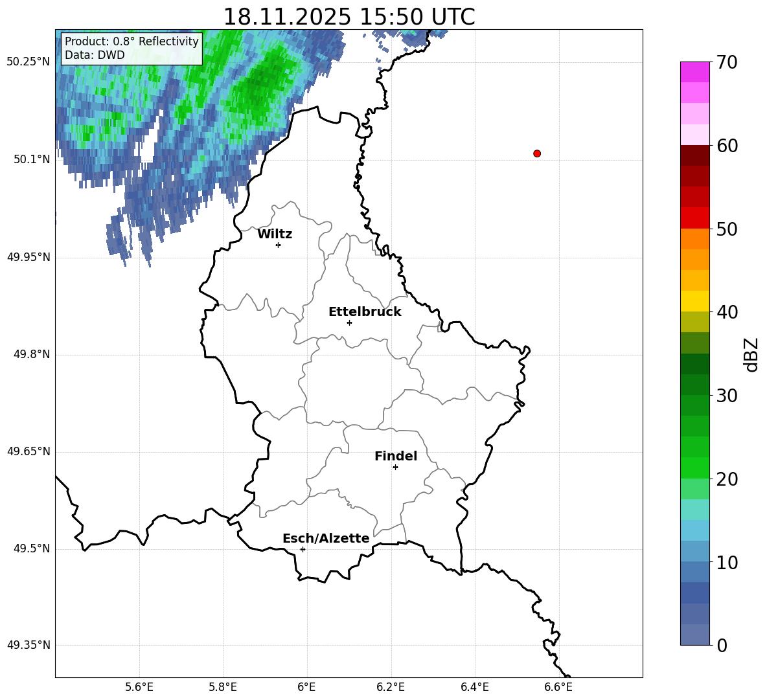Click the Findel station cross marker
The height and width of the screenshot is (700, 767).
[395, 468]
